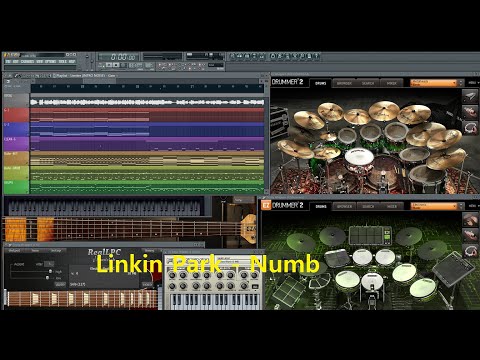Viewport: 480px width, 360px height.
Task: Open the MENU dropdown in upper EZdrummer window
Action: click(473, 83)
